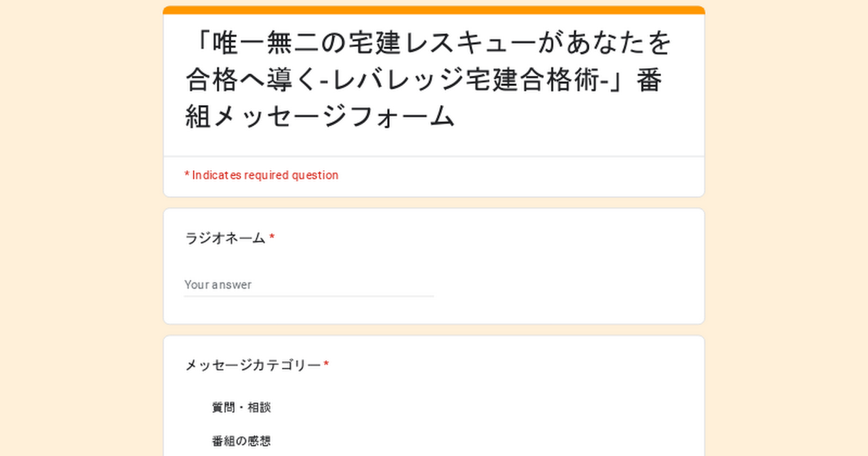The height and width of the screenshot is (456, 868).
Task: Select the 番組の感想 radio option
Action: pos(194,441)
